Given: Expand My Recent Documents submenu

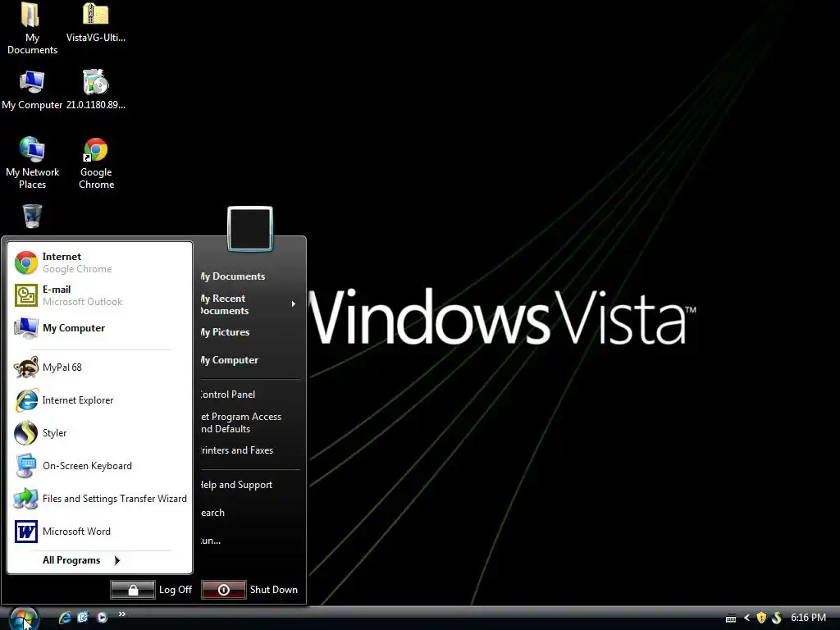Looking at the screenshot, I should 249,304.
